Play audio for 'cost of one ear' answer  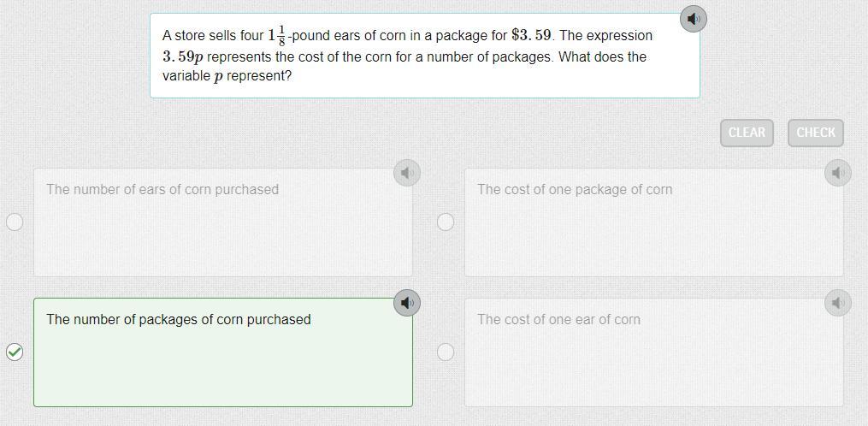click(838, 303)
